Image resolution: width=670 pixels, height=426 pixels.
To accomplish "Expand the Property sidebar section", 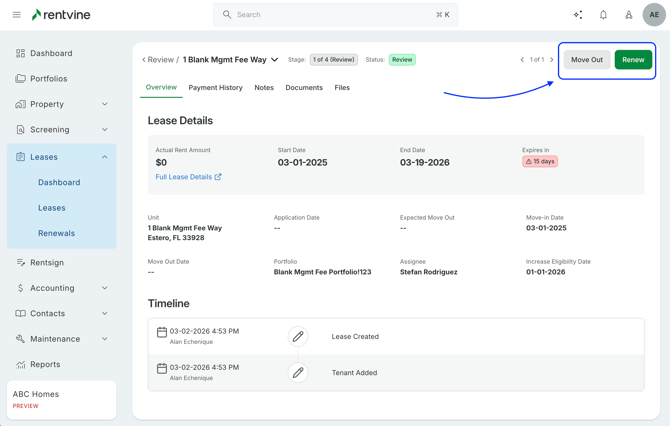I will pyautogui.click(x=105, y=104).
